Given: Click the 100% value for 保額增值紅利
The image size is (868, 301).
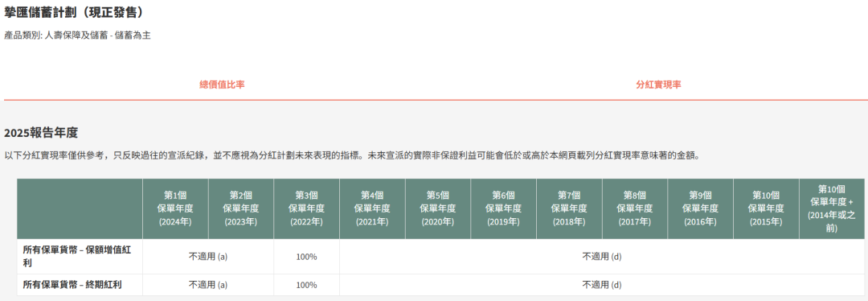Looking at the screenshot, I should coord(306,257).
